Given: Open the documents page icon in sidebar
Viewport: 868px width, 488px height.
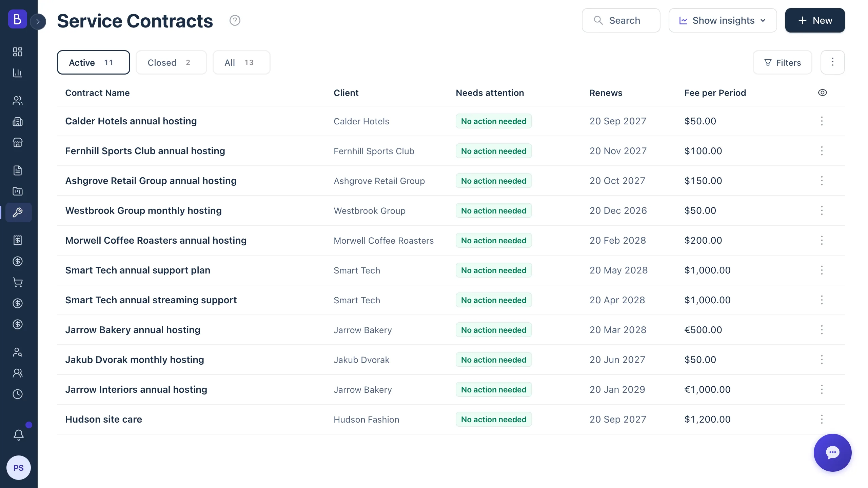Looking at the screenshot, I should 18,170.
